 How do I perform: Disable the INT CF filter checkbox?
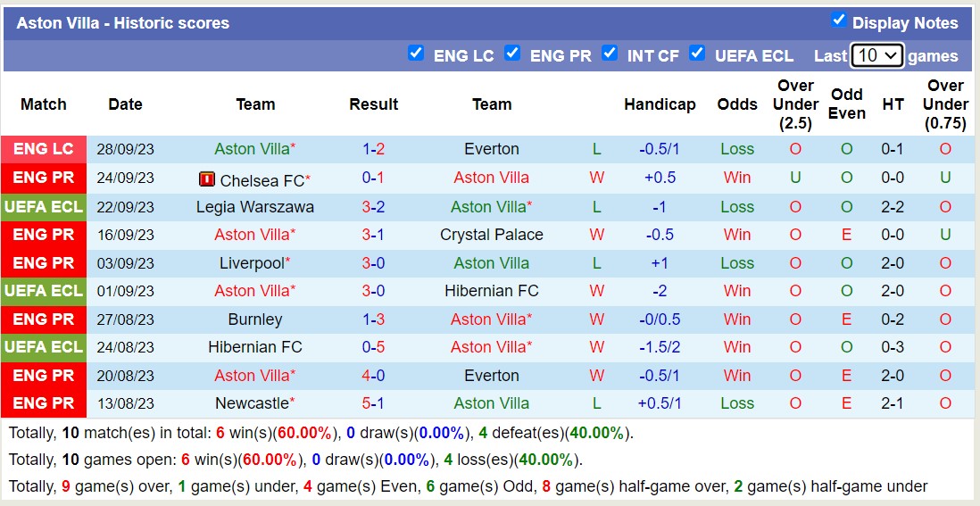(610, 54)
